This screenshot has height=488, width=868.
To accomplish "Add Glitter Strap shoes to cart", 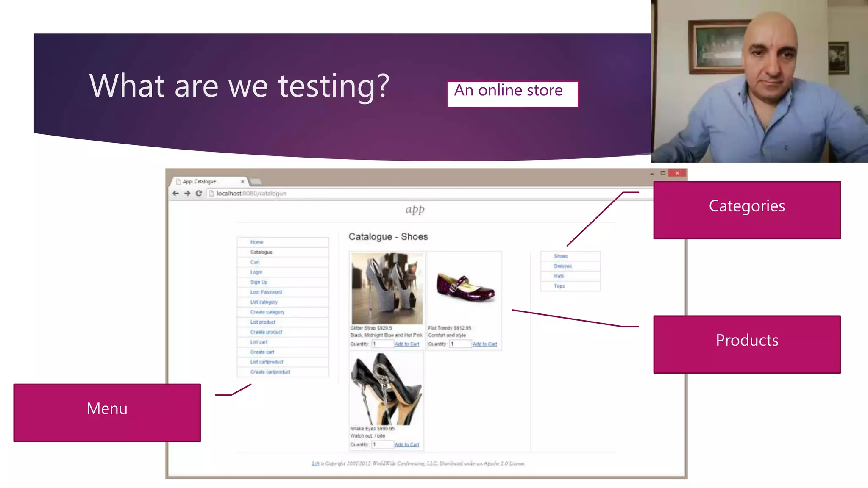I will pos(406,344).
